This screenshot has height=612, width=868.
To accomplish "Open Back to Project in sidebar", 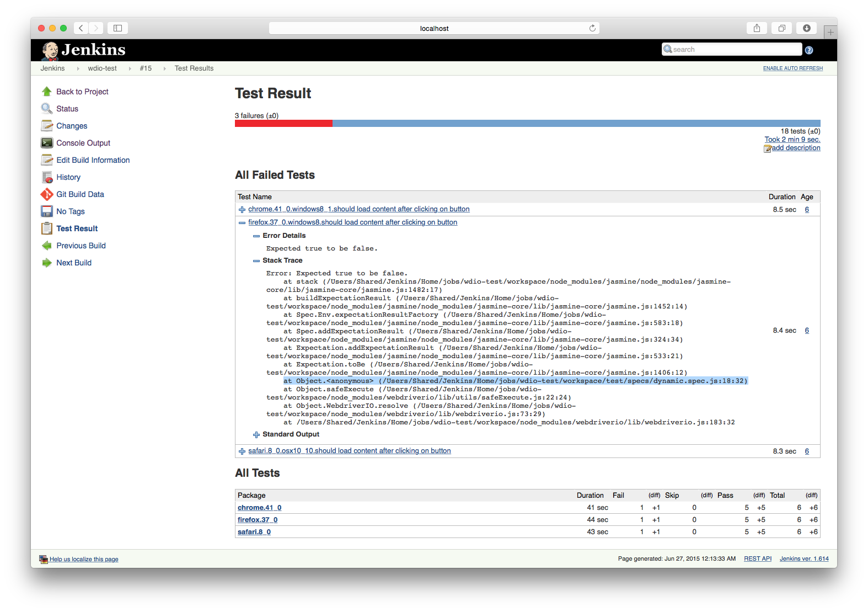I will tap(82, 92).
